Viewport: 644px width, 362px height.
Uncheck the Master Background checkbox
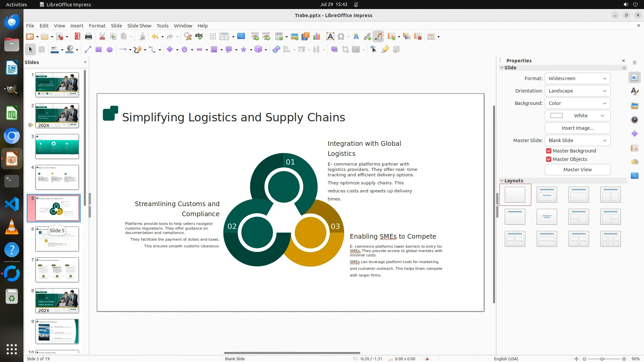point(549,151)
